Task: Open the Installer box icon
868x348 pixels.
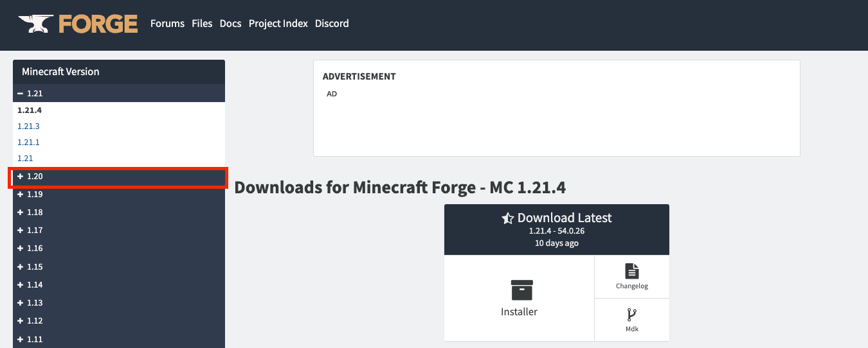Action: [x=522, y=290]
